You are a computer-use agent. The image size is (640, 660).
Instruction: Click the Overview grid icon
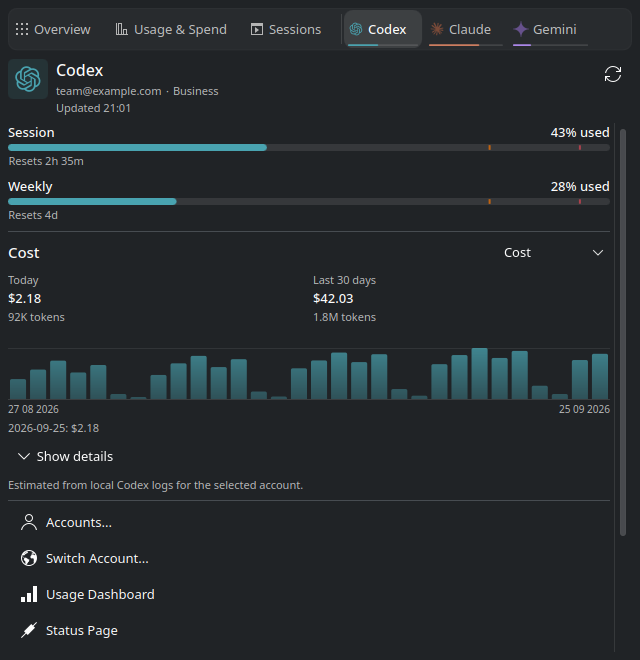pos(22,29)
